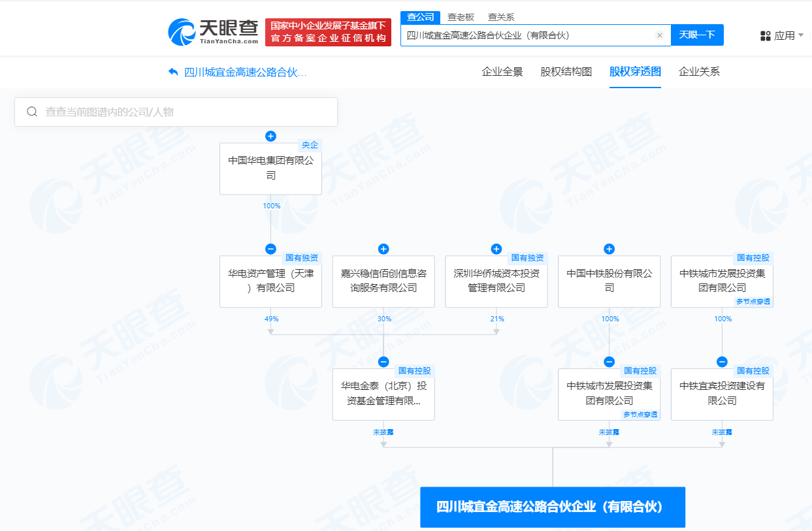Click the 国有控股 tag on 中铁宜宾投资建设

(x=753, y=371)
